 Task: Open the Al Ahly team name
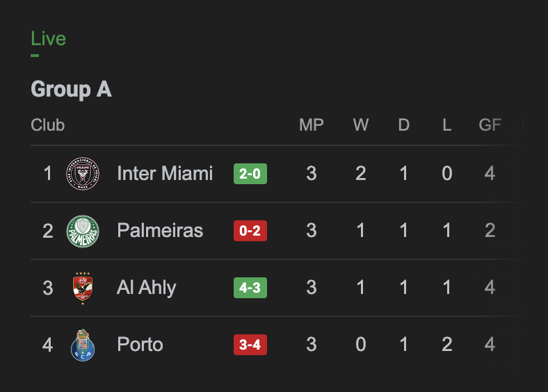(147, 288)
